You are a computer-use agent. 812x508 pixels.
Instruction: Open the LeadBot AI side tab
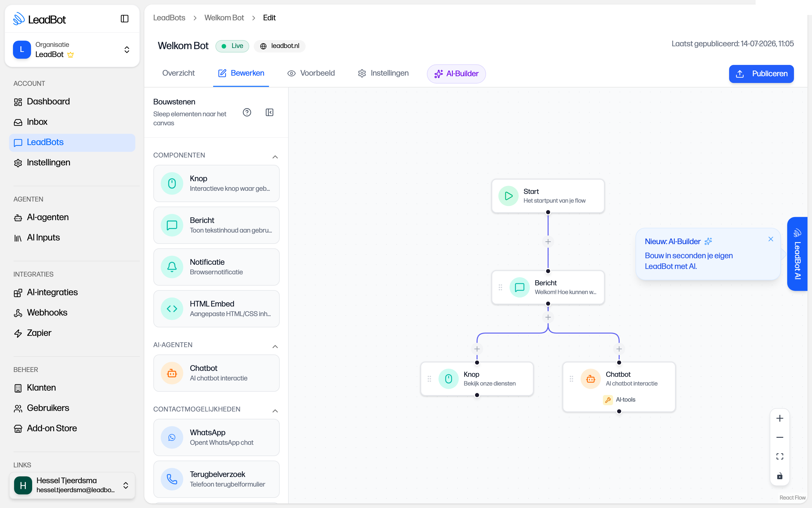tap(797, 254)
